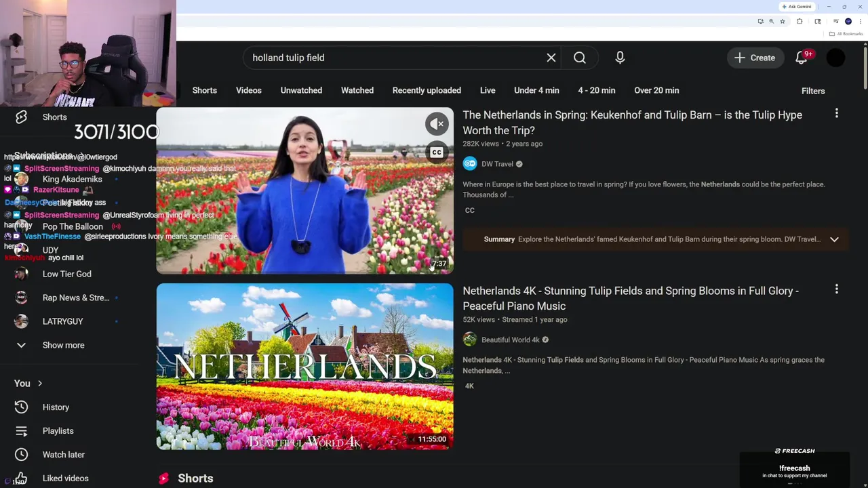The width and height of the screenshot is (868, 488).
Task: Click the magnifying glass search button
Action: 580,58
